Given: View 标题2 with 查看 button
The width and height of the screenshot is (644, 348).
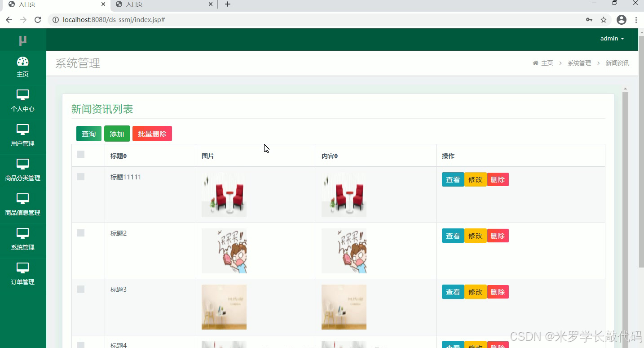Looking at the screenshot, I should 453,236.
